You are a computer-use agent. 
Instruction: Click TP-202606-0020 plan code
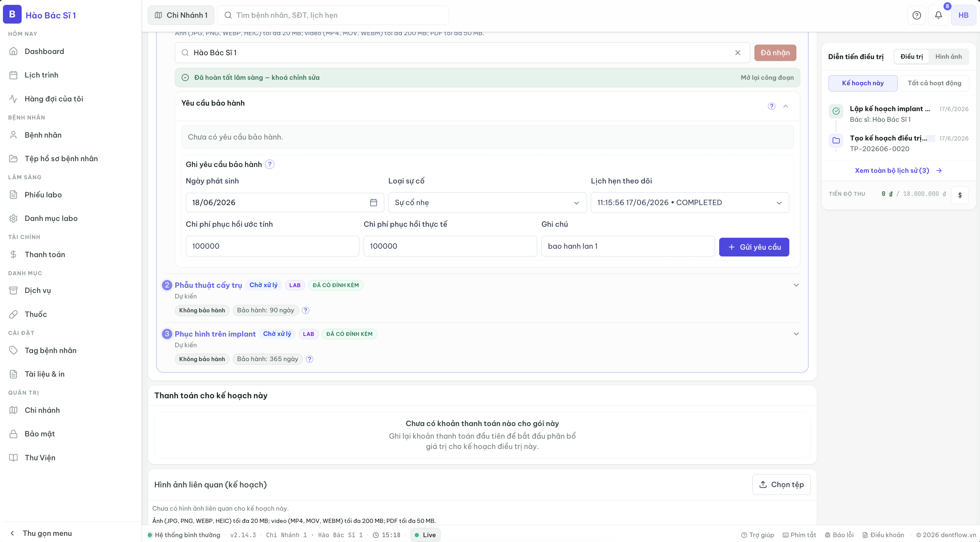(879, 149)
